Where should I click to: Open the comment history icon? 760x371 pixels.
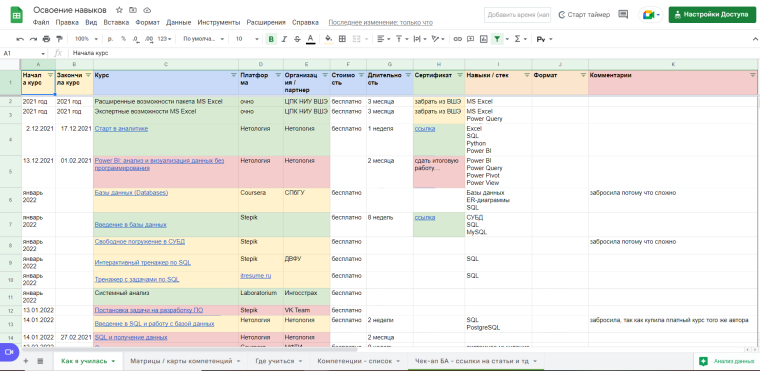pyautogui.click(x=623, y=15)
